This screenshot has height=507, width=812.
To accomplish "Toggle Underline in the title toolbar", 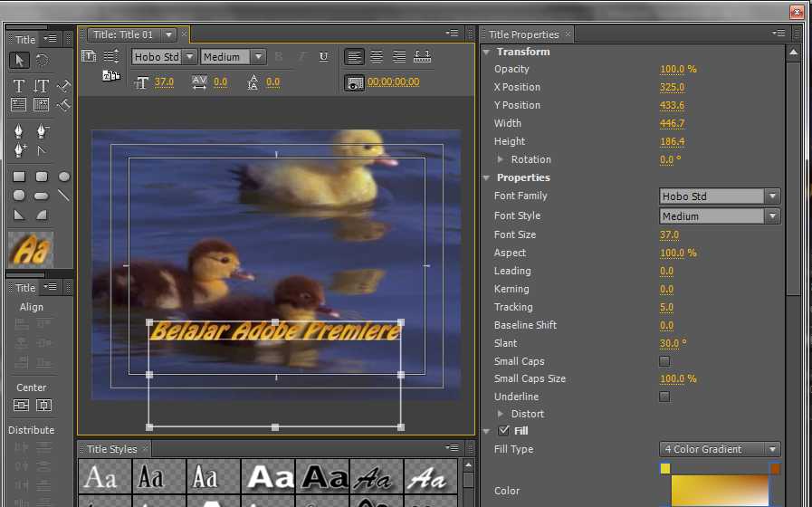I will [324, 56].
